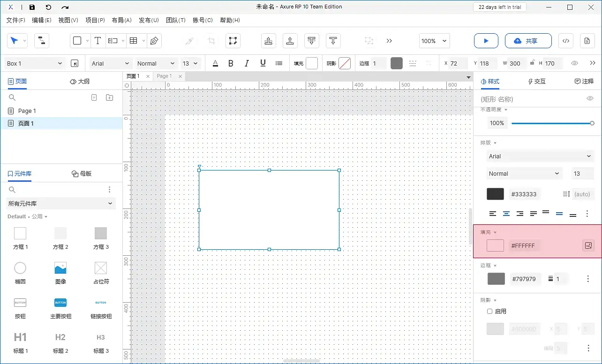Click the code export icon
Viewport: 602px width, 364px height.
[566, 41]
